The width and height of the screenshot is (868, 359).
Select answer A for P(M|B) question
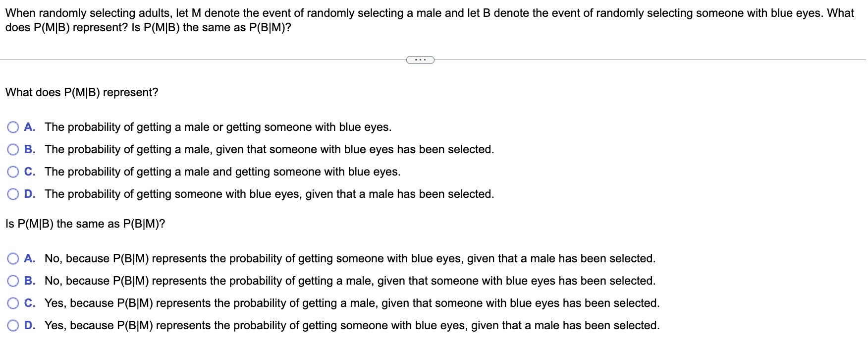[x=12, y=127]
